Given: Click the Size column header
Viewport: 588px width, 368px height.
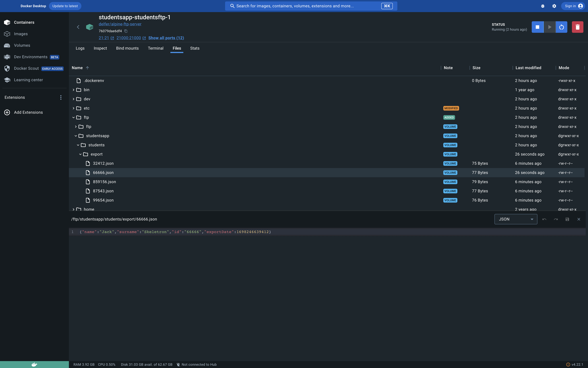Looking at the screenshot, I should click(x=476, y=68).
